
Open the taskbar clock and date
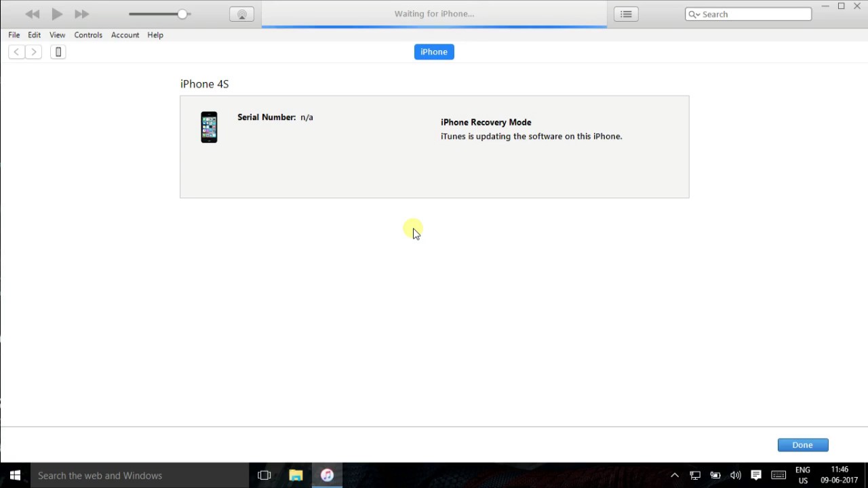point(840,476)
